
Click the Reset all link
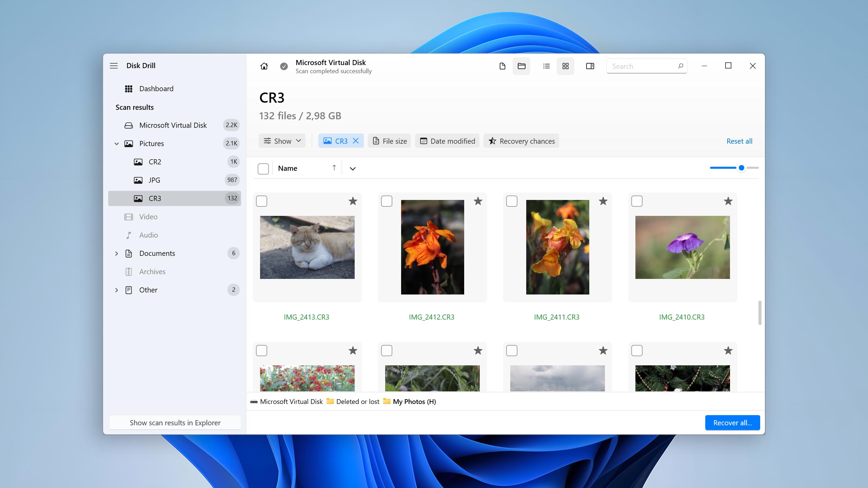739,141
